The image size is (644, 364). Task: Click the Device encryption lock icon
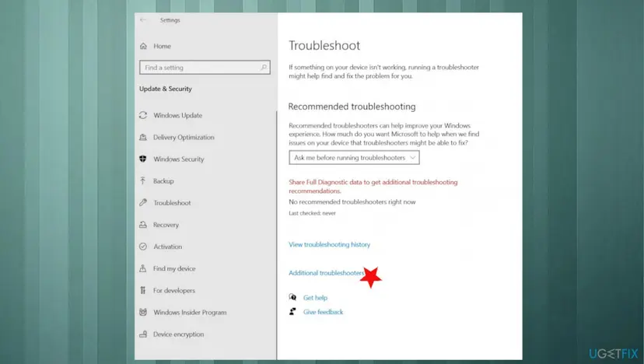[143, 334]
